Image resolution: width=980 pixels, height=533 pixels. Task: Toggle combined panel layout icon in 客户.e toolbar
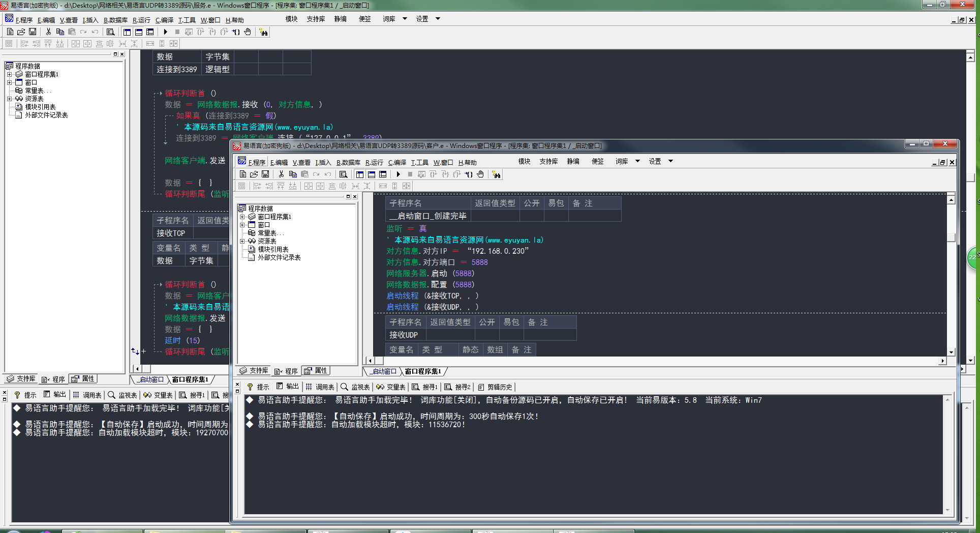(x=383, y=174)
